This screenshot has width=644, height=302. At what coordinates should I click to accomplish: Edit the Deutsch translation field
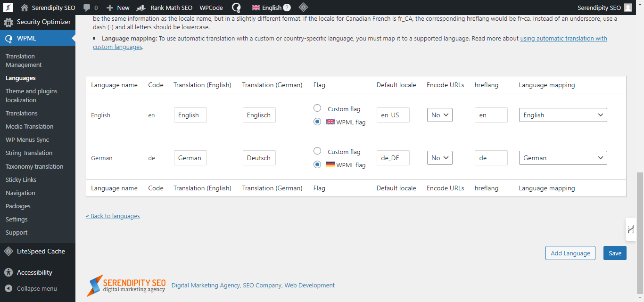(x=259, y=158)
